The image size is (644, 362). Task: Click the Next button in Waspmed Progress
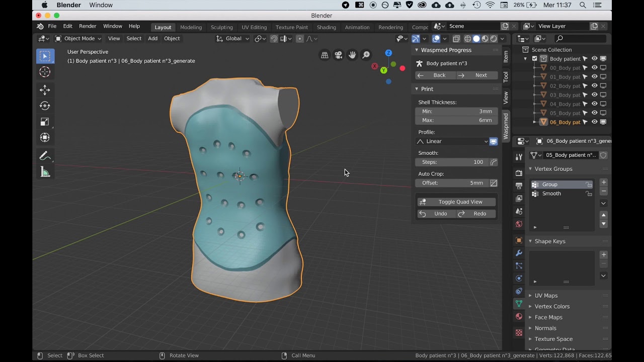tap(477, 75)
